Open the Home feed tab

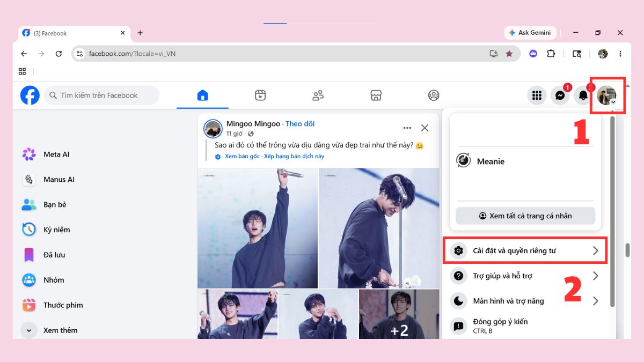(202, 95)
